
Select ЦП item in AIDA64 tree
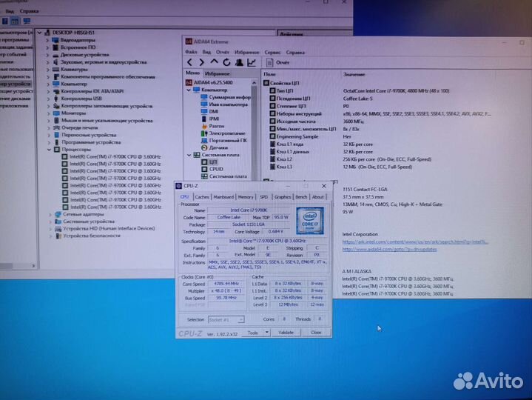coord(209,162)
